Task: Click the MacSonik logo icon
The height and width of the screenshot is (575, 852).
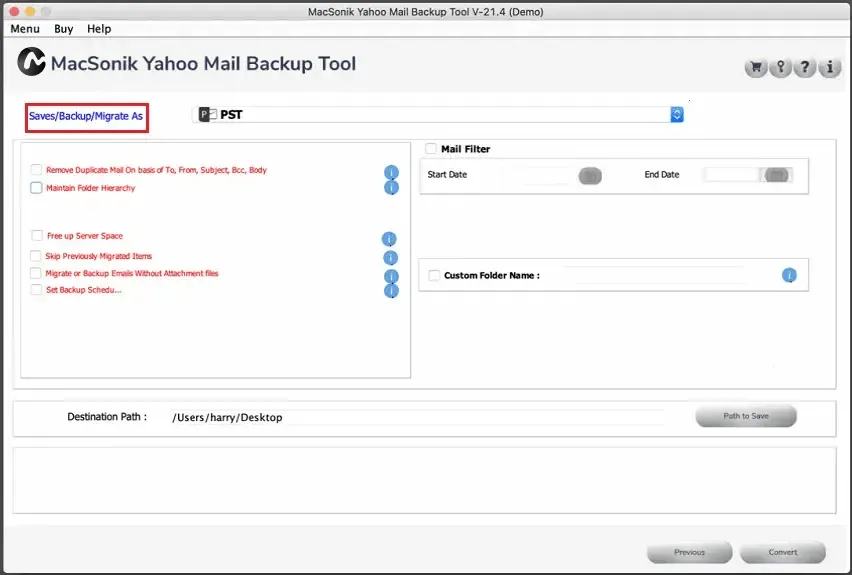Action: point(31,61)
